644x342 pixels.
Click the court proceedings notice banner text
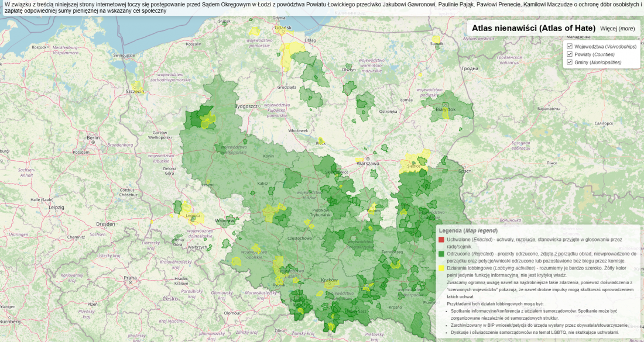322,8
